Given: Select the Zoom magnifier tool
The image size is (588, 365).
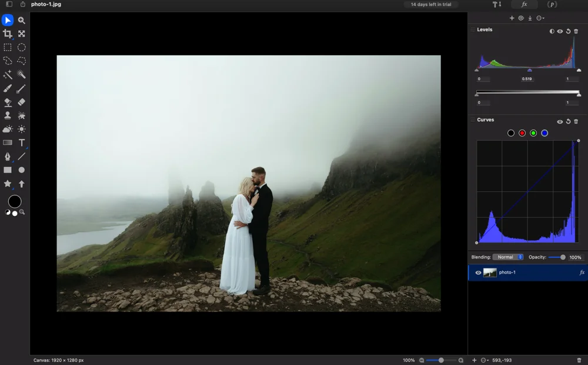Looking at the screenshot, I should [x=21, y=20].
